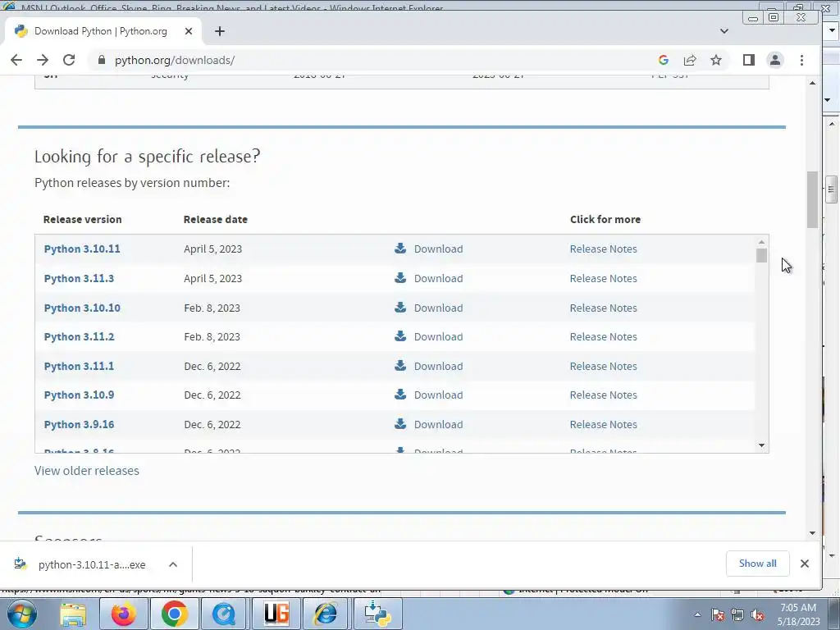
Task: Share this page using the share icon
Action: pos(690,60)
